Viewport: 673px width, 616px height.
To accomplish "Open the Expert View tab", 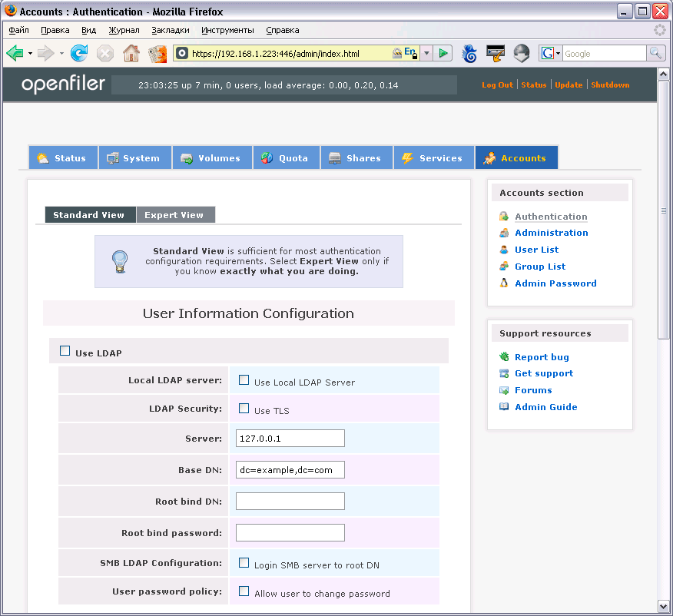I will pyautogui.click(x=174, y=215).
